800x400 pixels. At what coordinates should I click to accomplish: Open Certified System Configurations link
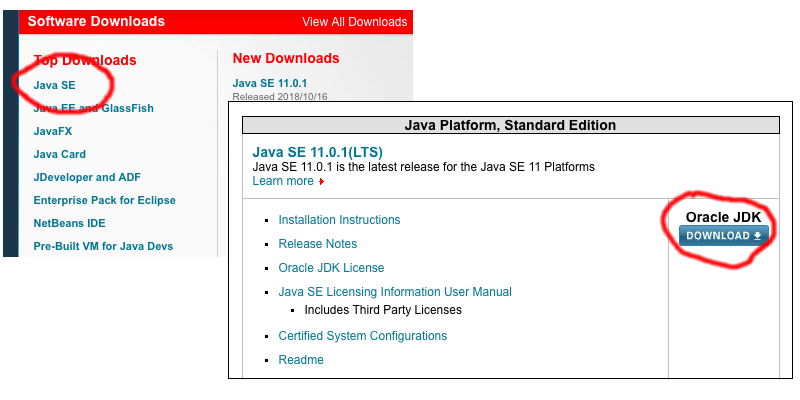point(363,336)
